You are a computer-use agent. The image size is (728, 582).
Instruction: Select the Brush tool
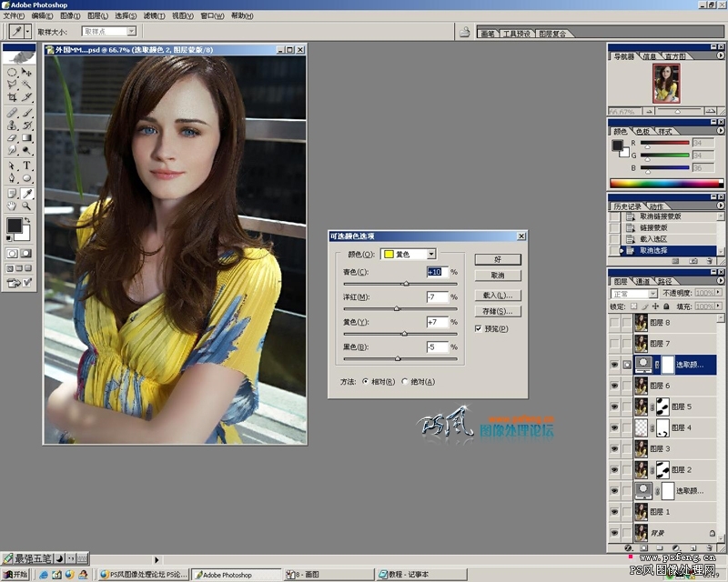pos(27,113)
